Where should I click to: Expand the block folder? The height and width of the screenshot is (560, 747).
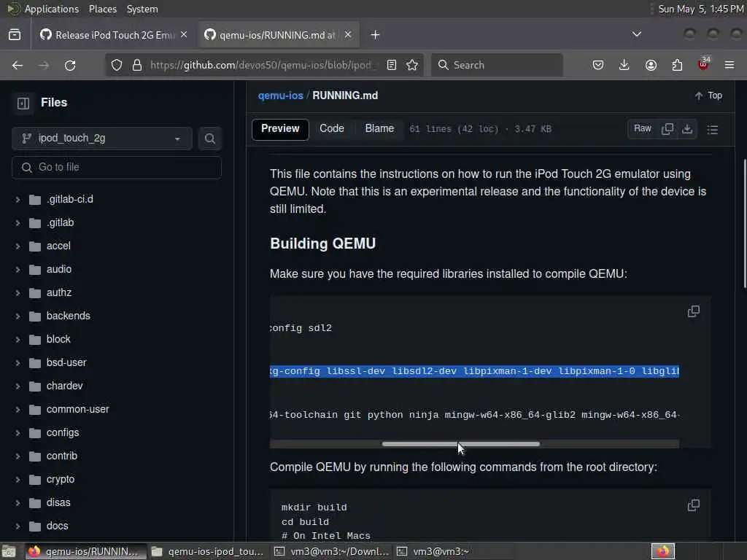click(x=18, y=340)
